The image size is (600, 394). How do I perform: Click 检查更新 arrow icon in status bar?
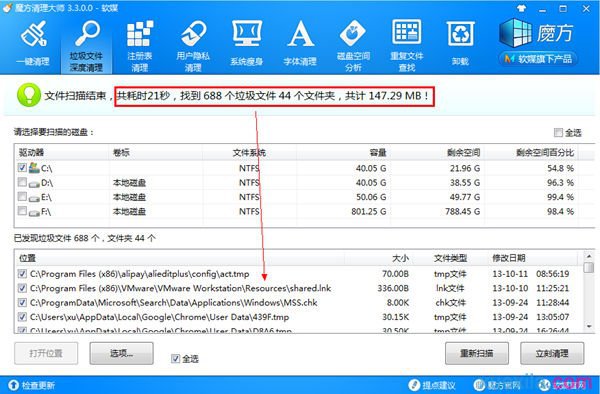point(14,385)
